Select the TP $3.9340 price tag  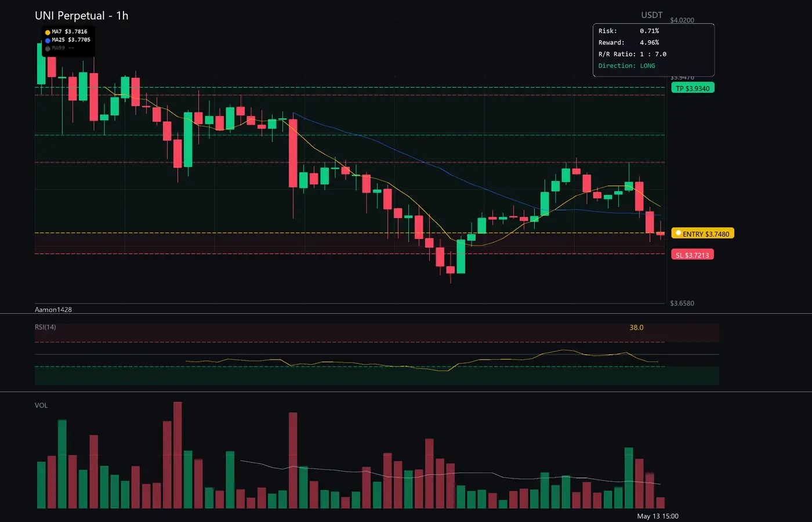click(693, 88)
